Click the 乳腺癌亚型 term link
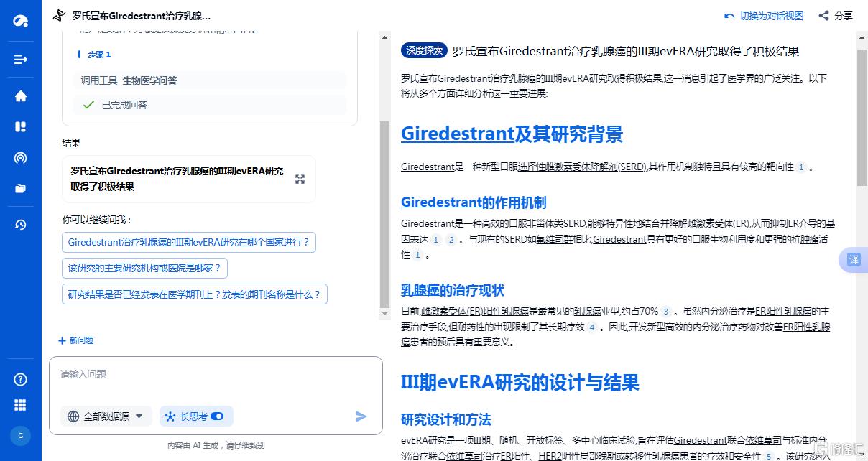 click(596, 312)
